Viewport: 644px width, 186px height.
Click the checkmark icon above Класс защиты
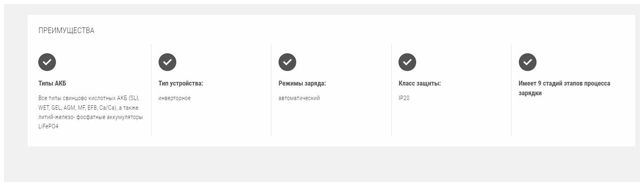click(407, 62)
